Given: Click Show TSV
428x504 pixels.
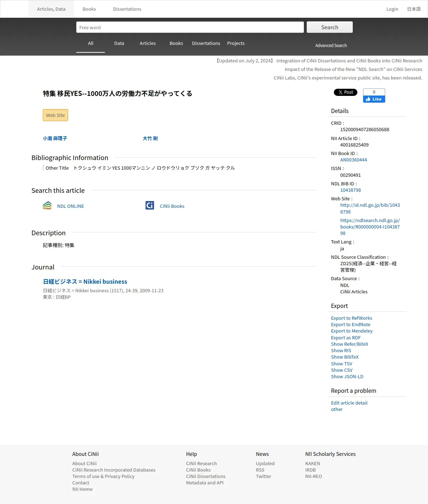Looking at the screenshot, I should coord(341,364).
